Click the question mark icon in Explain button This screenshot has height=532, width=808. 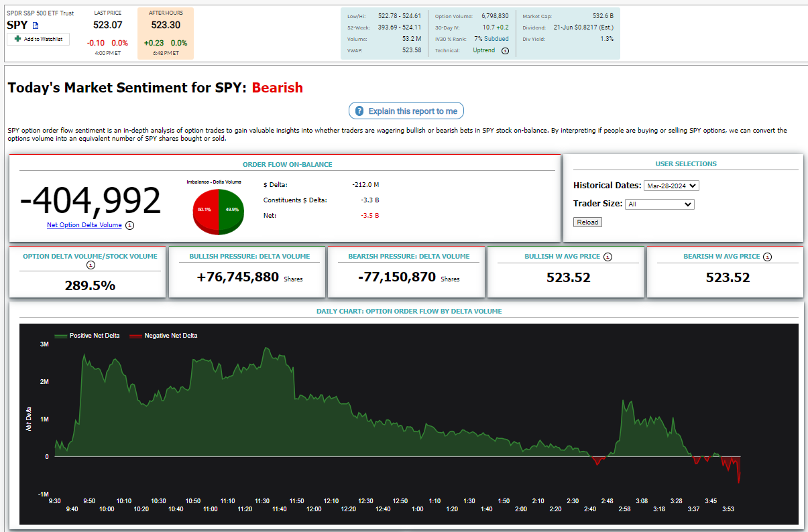tap(359, 111)
